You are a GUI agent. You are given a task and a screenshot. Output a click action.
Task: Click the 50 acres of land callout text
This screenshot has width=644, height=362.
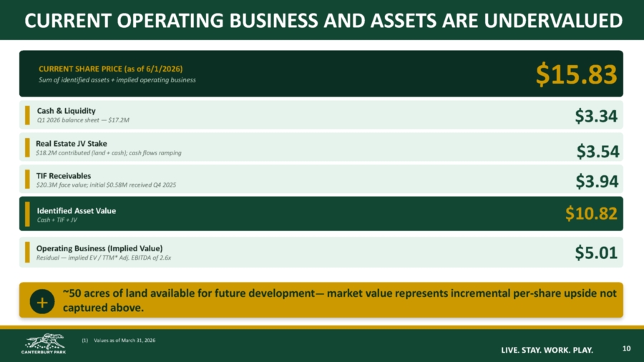tap(340, 300)
